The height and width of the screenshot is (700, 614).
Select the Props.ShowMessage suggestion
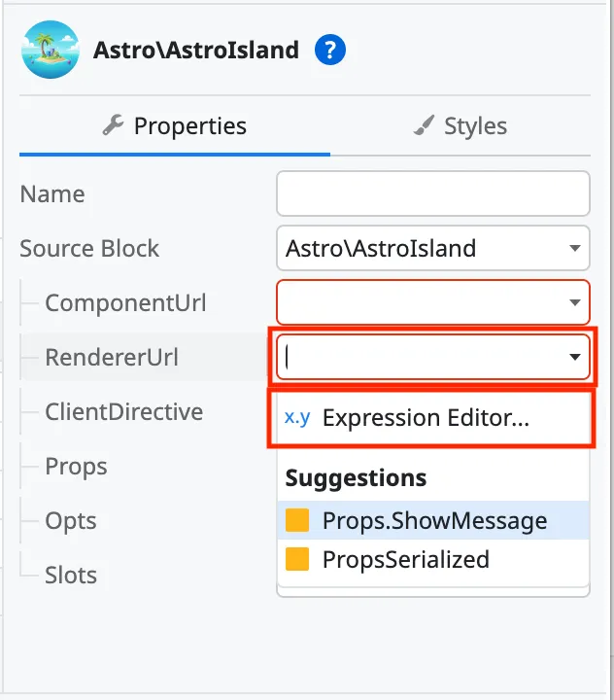click(434, 521)
